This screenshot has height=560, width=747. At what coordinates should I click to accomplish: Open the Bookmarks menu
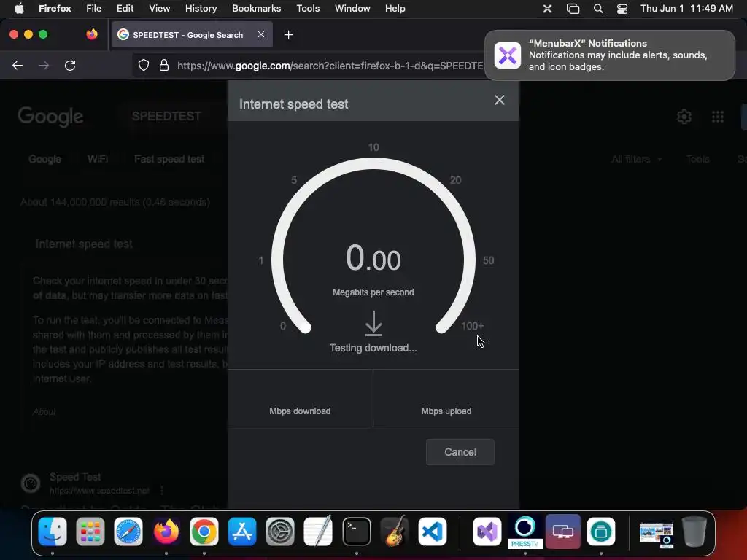256,8
